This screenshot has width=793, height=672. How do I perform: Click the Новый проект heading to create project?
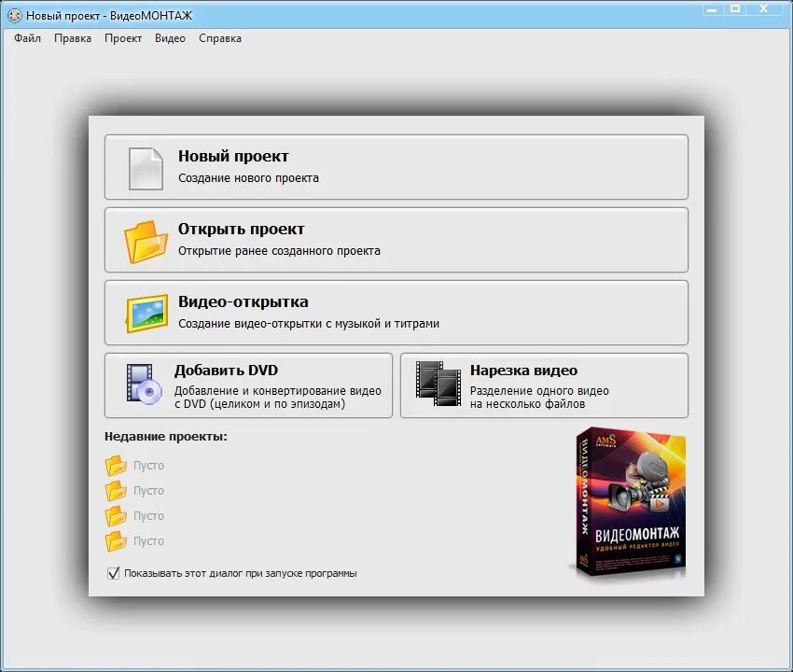pyautogui.click(x=233, y=157)
